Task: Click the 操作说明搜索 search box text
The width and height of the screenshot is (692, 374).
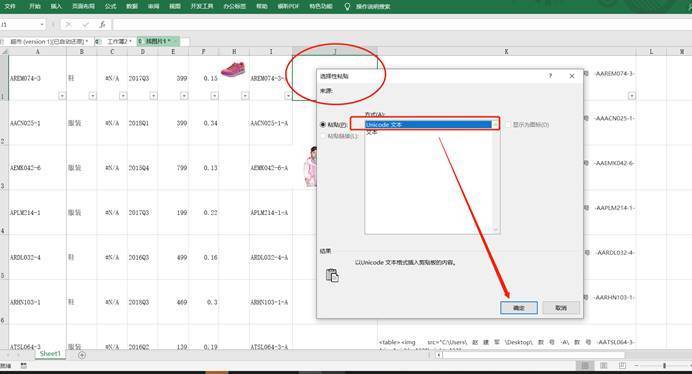Action: click(x=373, y=6)
